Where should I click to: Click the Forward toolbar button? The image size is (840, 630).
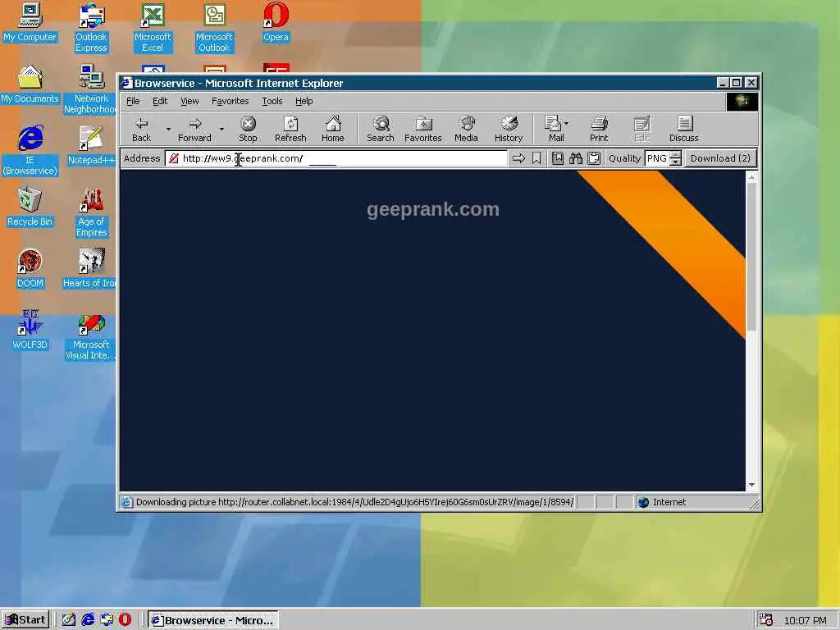(194, 130)
